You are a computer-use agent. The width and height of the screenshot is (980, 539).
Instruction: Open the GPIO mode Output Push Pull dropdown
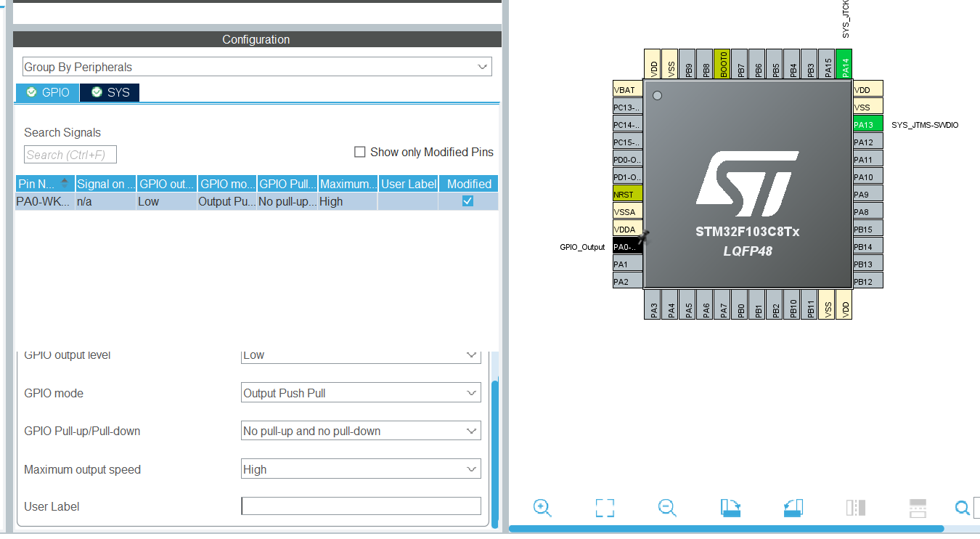(x=361, y=393)
